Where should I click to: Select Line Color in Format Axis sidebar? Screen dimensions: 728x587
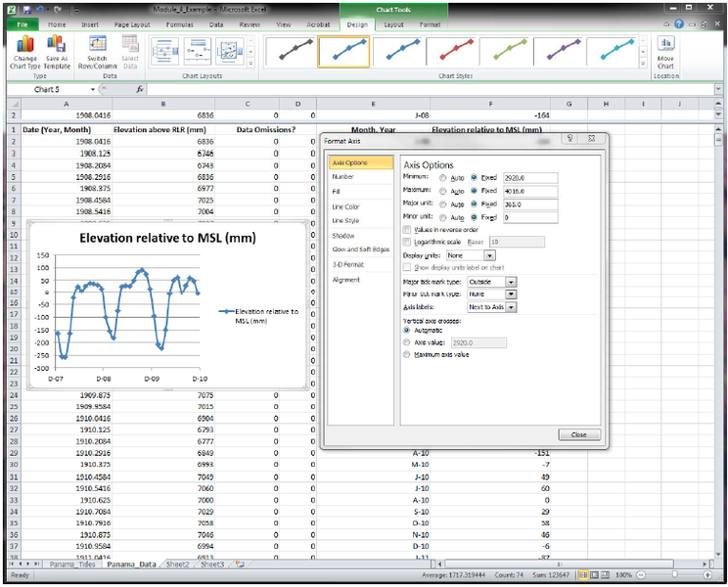pos(360,206)
